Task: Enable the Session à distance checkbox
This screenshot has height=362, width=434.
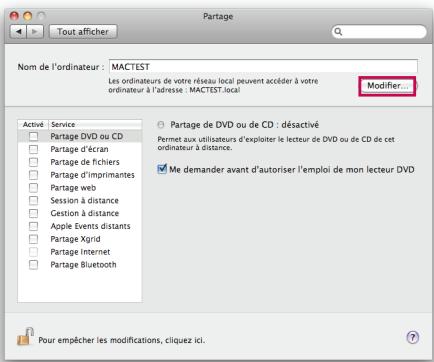Action: pyautogui.click(x=33, y=201)
